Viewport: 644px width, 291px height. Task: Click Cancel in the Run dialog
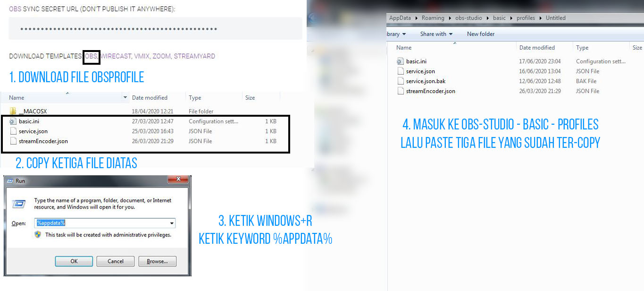point(116,261)
